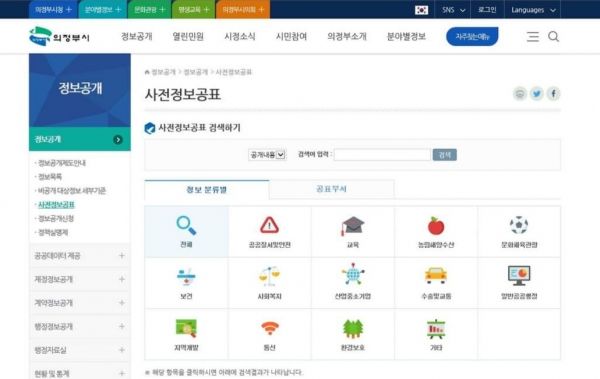Open the 의정부시청 + top blue tab
600x379 pixels.
point(53,10)
